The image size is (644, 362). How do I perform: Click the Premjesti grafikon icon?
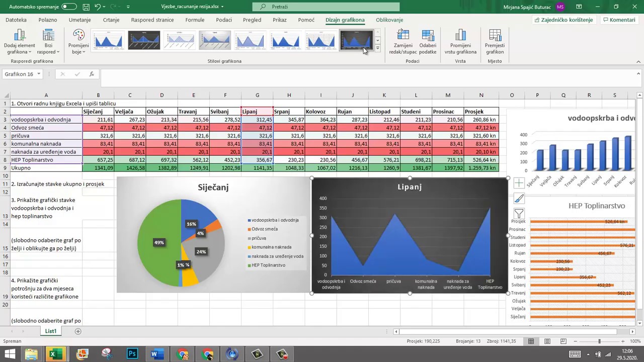click(495, 42)
